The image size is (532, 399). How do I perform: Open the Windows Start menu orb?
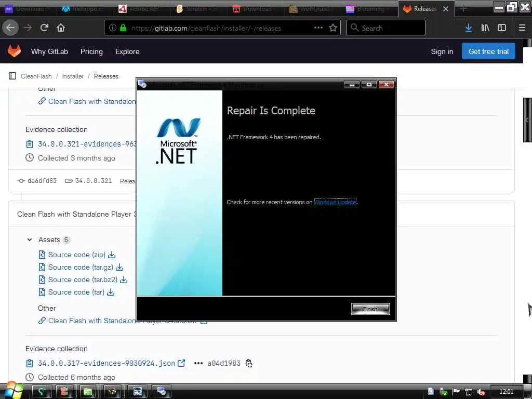point(13,391)
